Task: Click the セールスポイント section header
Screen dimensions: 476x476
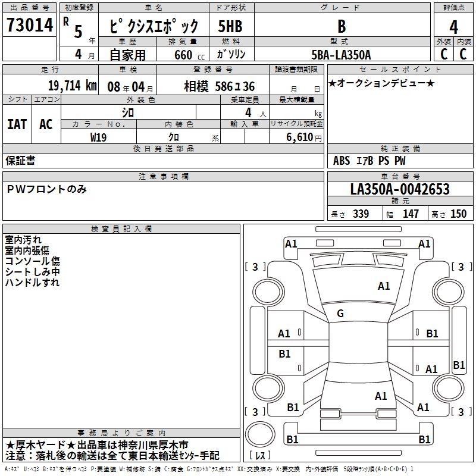Action: click(x=400, y=69)
